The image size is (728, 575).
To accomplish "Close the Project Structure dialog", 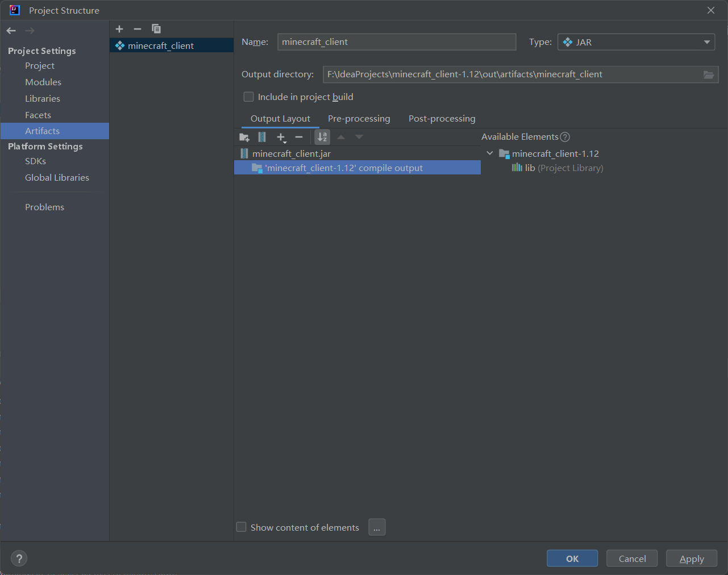I will click(711, 10).
